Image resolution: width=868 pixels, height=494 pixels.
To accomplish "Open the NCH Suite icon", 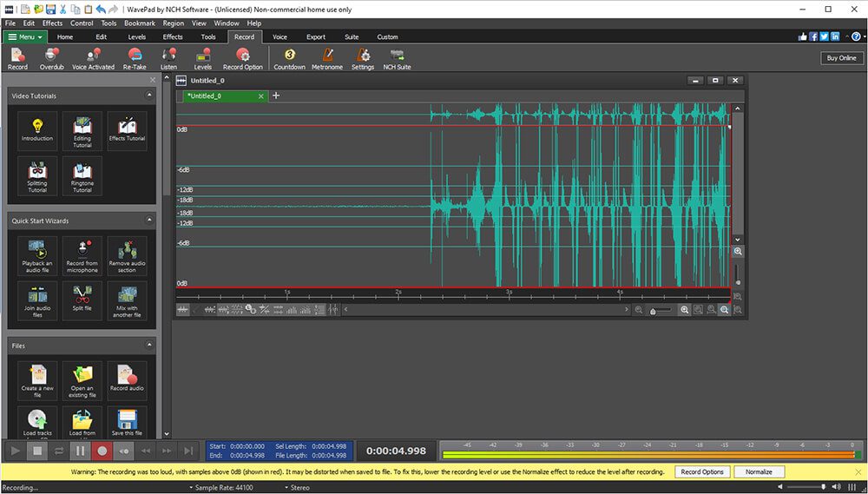I will point(397,59).
